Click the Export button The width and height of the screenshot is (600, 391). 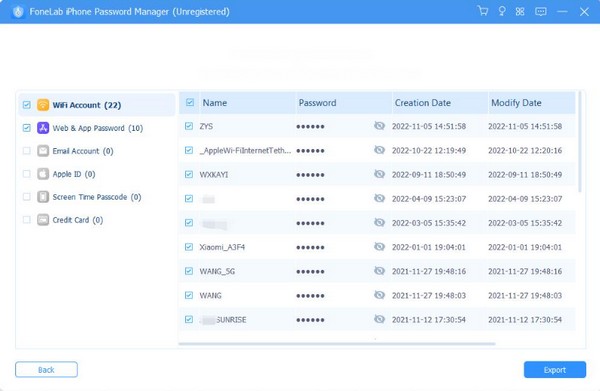click(554, 370)
